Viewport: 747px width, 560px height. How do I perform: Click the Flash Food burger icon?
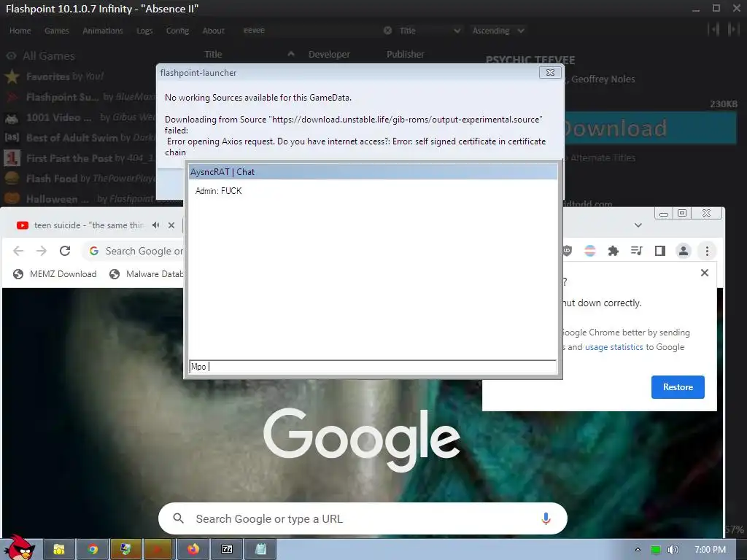(12, 179)
